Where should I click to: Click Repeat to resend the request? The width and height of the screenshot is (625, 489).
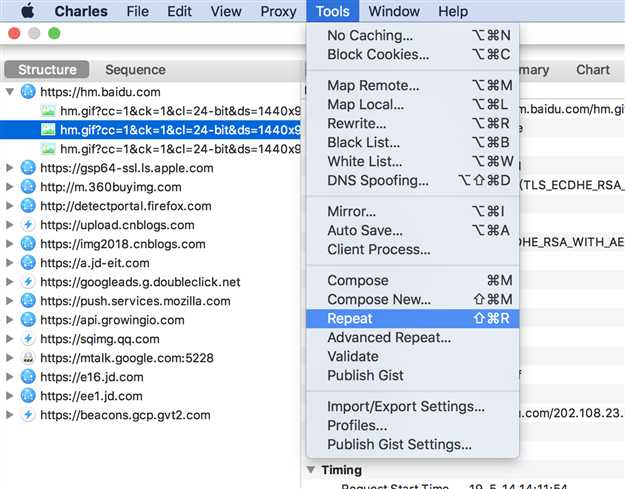point(413,318)
